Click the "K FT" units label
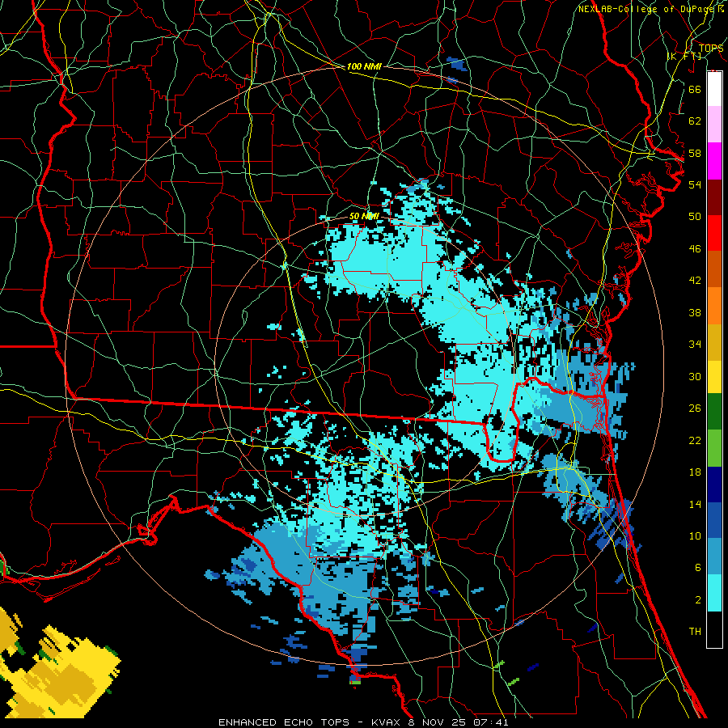Viewport: 728px width, 728px height. [684, 57]
